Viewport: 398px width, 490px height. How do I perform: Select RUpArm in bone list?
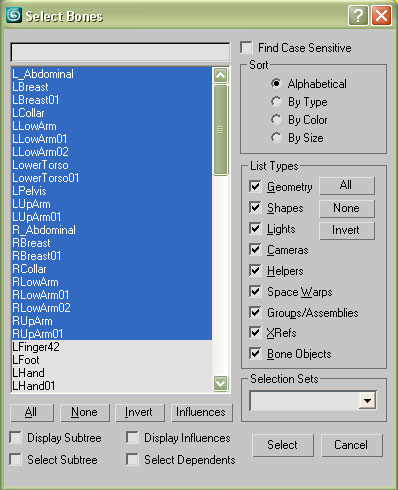pos(112,321)
